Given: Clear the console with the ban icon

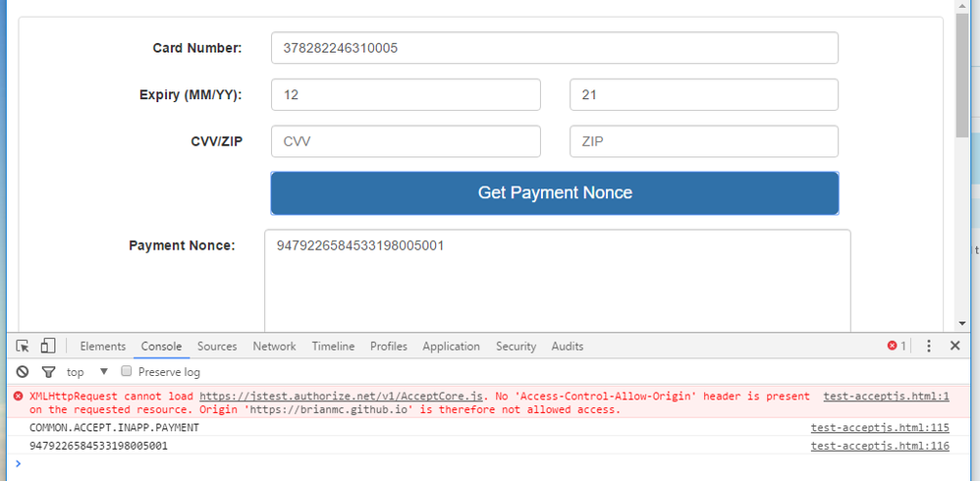Looking at the screenshot, I should 23,372.
